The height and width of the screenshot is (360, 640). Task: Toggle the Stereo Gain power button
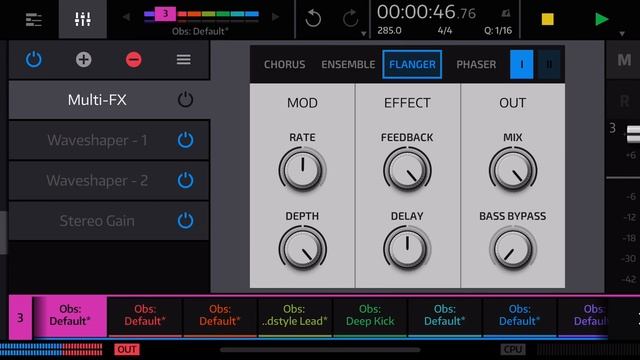[x=185, y=220]
